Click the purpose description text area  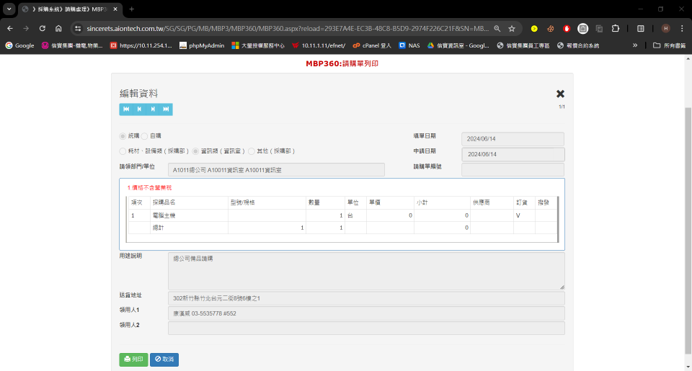366,271
